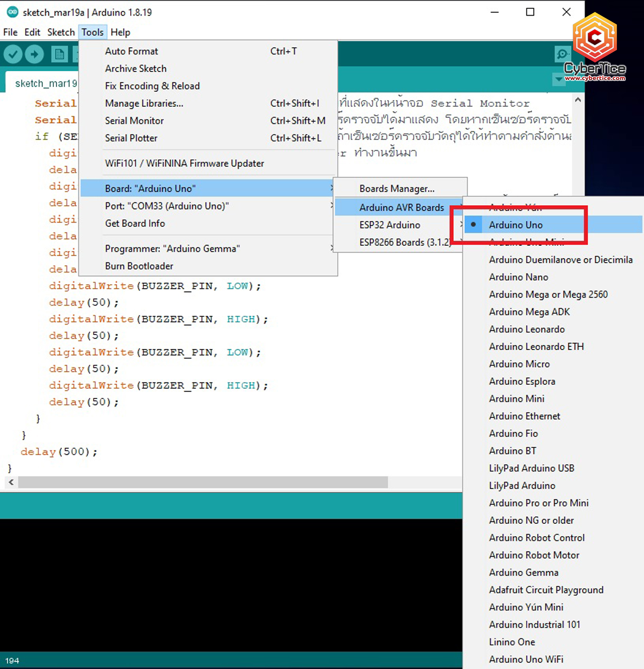The width and height of the screenshot is (644, 669).
Task: Click the editor scroll-up arrow
Action: pos(578,100)
